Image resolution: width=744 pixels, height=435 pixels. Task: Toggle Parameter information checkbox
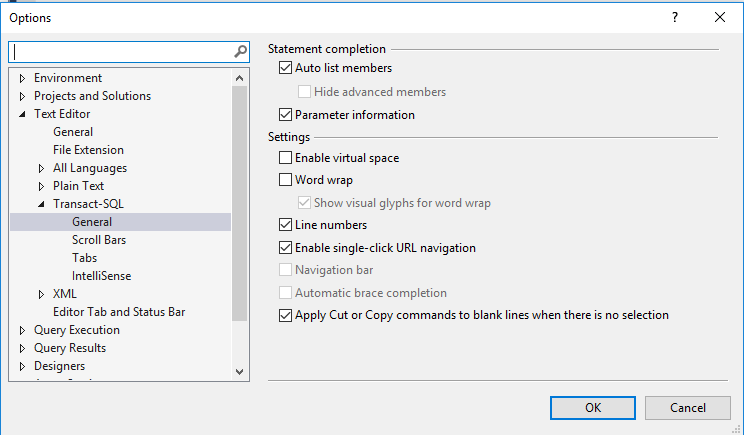(x=285, y=115)
